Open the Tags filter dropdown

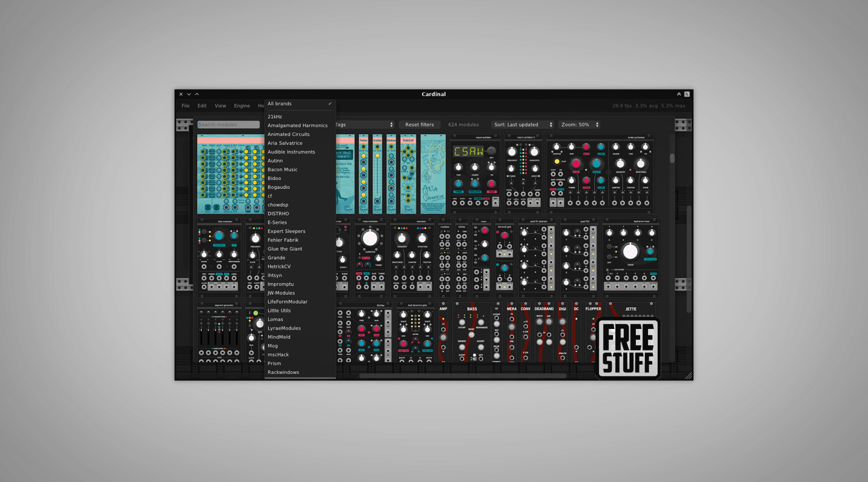(x=364, y=125)
